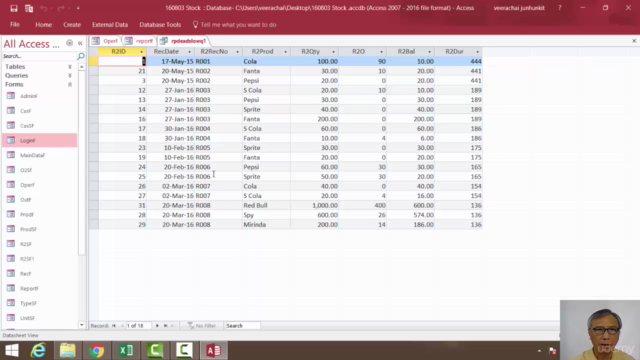Switch to the reportF document tab
The height and width of the screenshot is (360, 640).
pos(140,41)
